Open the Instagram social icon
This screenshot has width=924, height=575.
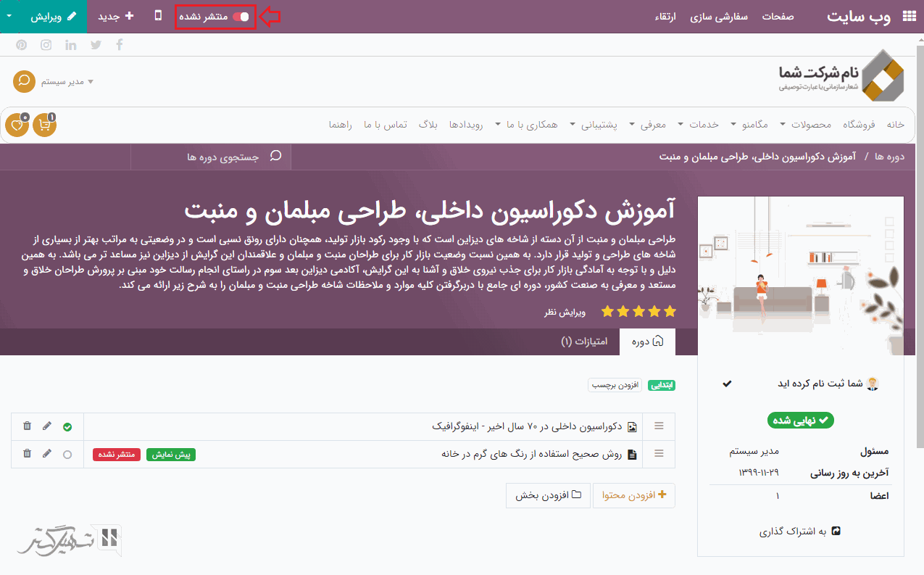coord(46,45)
